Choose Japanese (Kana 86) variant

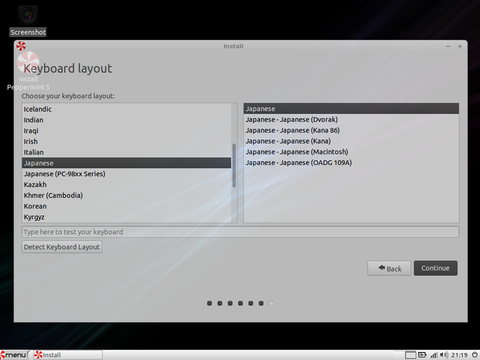coord(351,130)
